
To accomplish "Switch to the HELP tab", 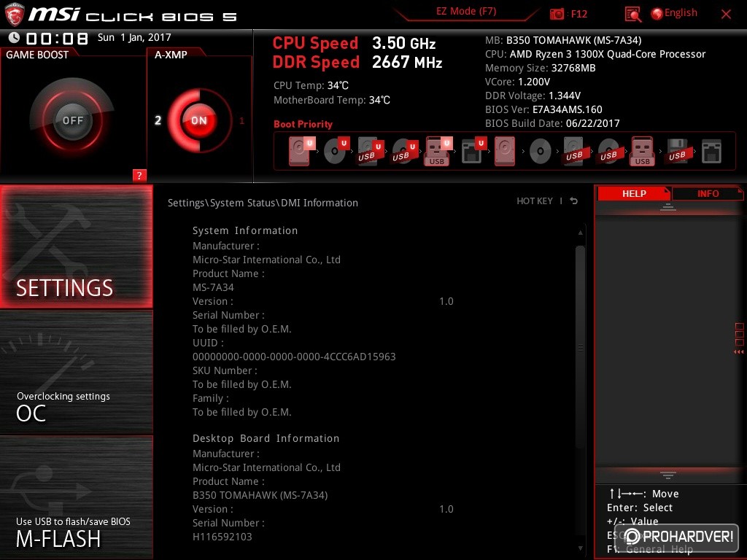I will pyautogui.click(x=634, y=193).
